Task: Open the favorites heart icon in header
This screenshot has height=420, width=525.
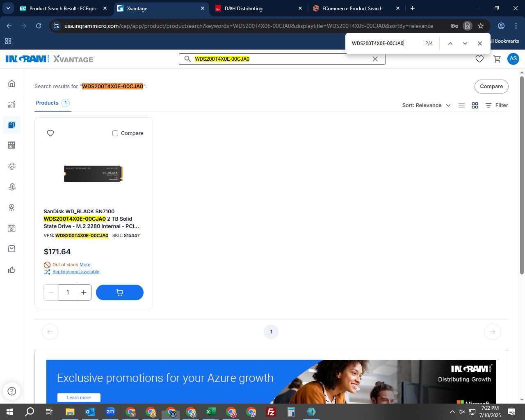Action: pyautogui.click(x=479, y=59)
